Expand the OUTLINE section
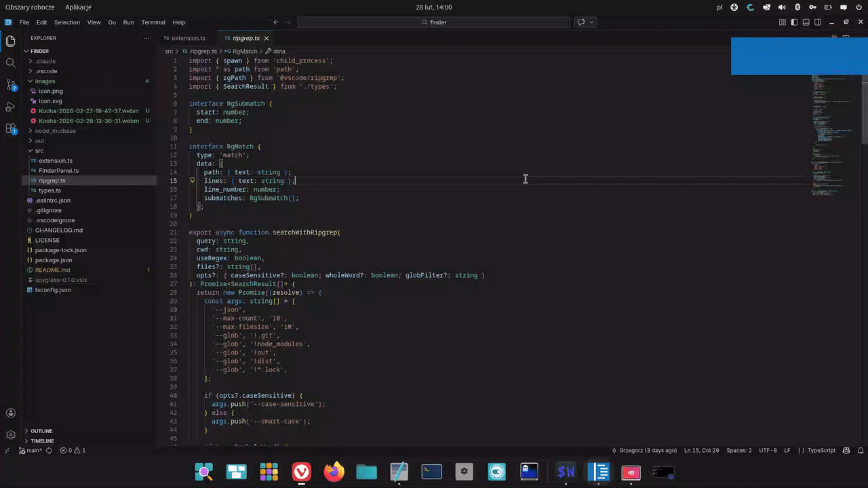The height and width of the screenshot is (488, 868). click(x=41, y=430)
